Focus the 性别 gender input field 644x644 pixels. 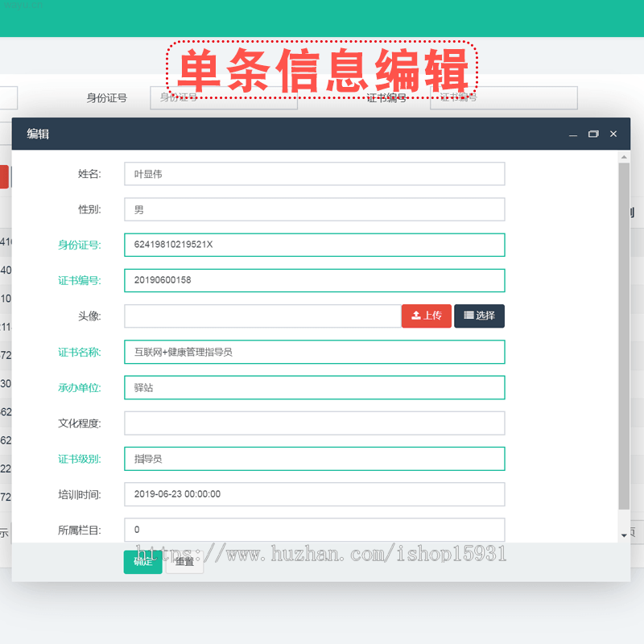click(x=315, y=209)
